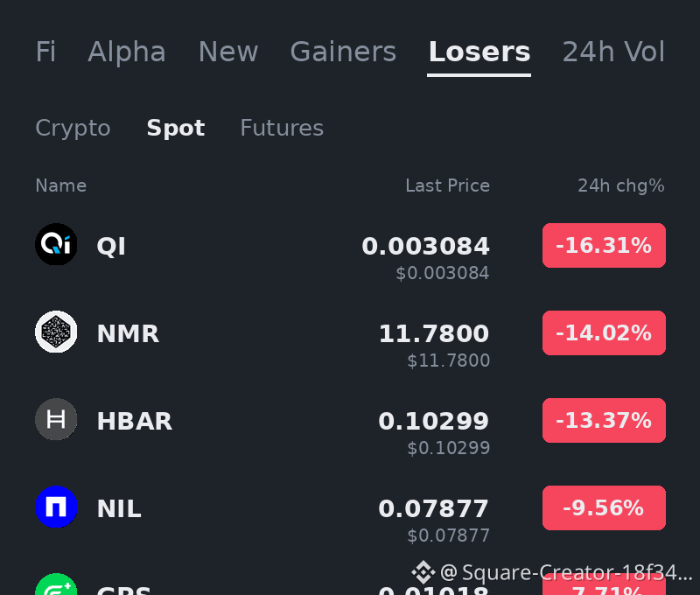Tap the Binance logo in the watermark
The image size is (700, 595).
(x=423, y=571)
